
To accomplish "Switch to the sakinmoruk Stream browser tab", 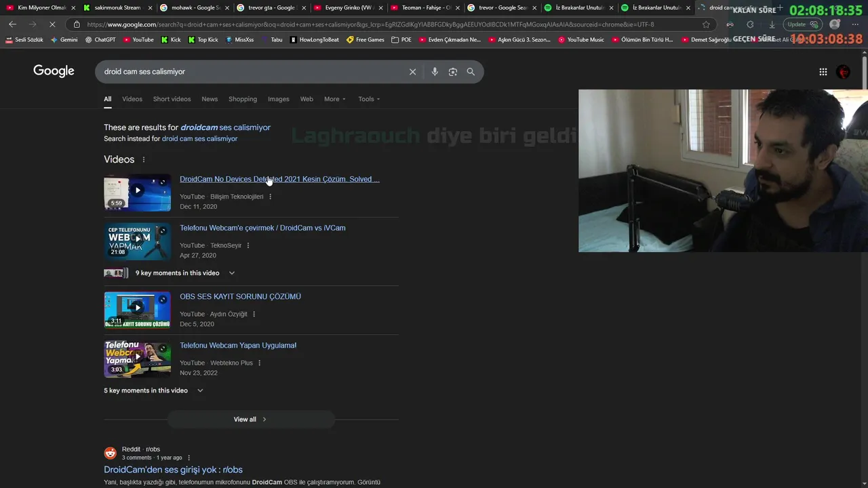I will [x=117, y=7].
